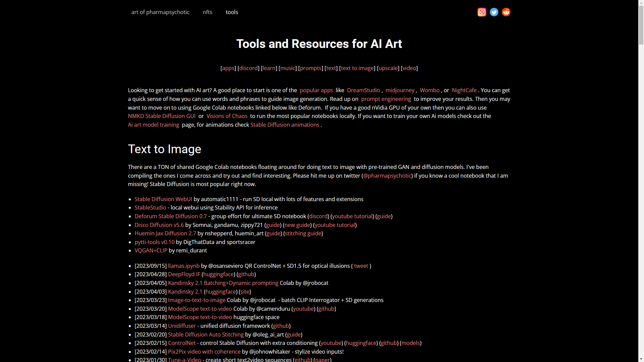Viewport: 644px width, 362px height.
Task: Open Kandinsky 2.1 site link
Action: pos(245,292)
